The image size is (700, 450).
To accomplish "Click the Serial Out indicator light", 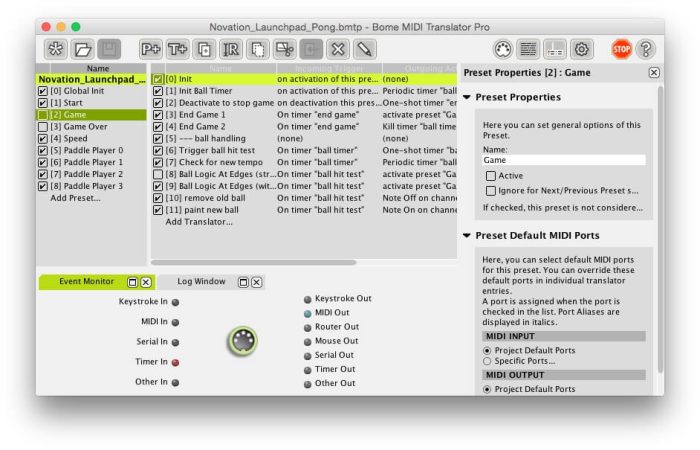I will pyautogui.click(x=308, y=356).
